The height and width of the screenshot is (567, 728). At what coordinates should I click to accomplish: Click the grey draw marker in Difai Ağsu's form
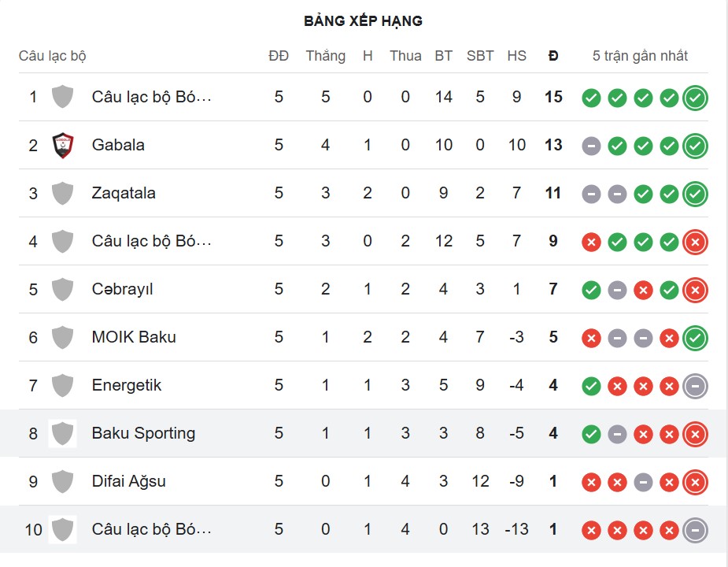[642, 482]
